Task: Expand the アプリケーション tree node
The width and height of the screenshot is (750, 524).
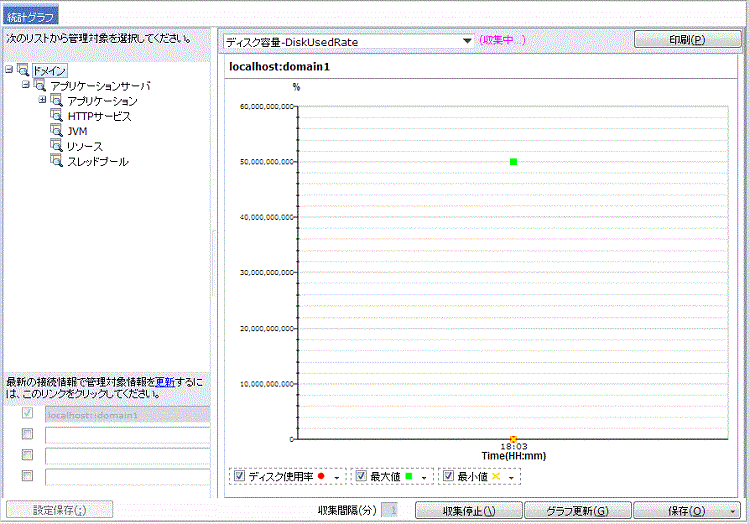Action: (x=43, y=101)
